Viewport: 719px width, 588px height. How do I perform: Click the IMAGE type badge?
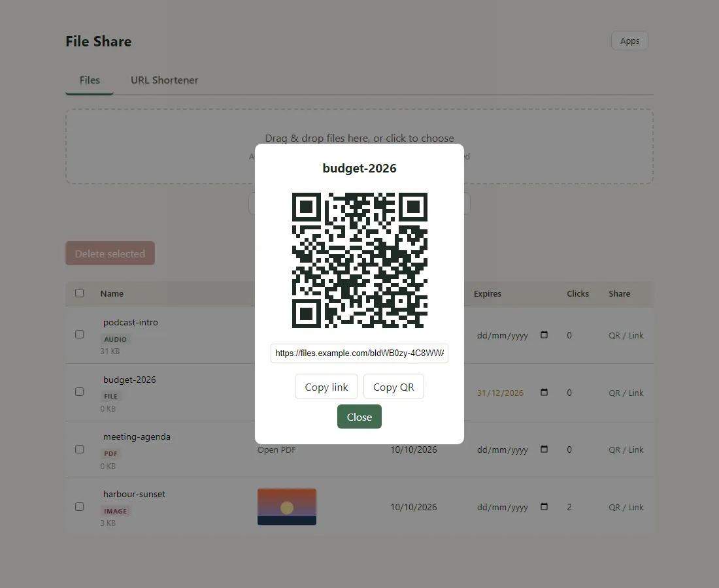pos(115,511)
